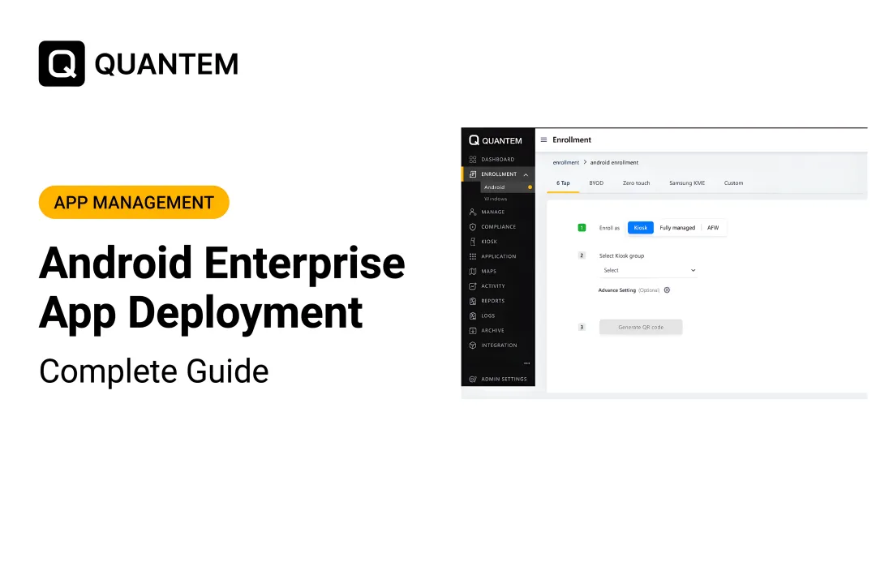Select AFW enroll-as option
Image resolution: width=876 pixels, height=588 pixels.
713,227
